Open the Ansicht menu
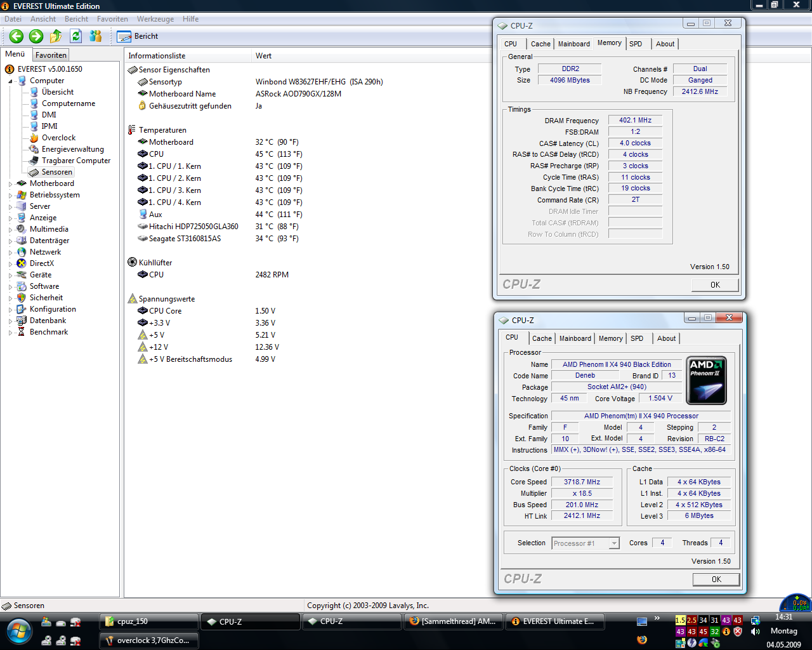Screen dimensions: 812x650 43,19
